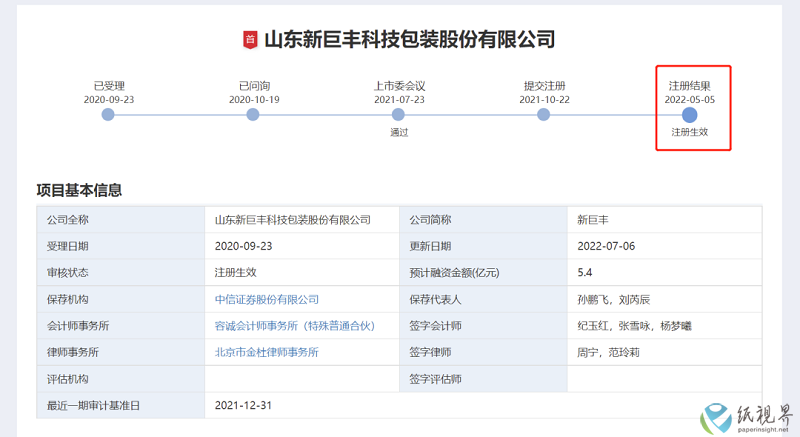Click the 2022-07-06 update date value
Screen dimensions: 800x437
coord(606,246)
